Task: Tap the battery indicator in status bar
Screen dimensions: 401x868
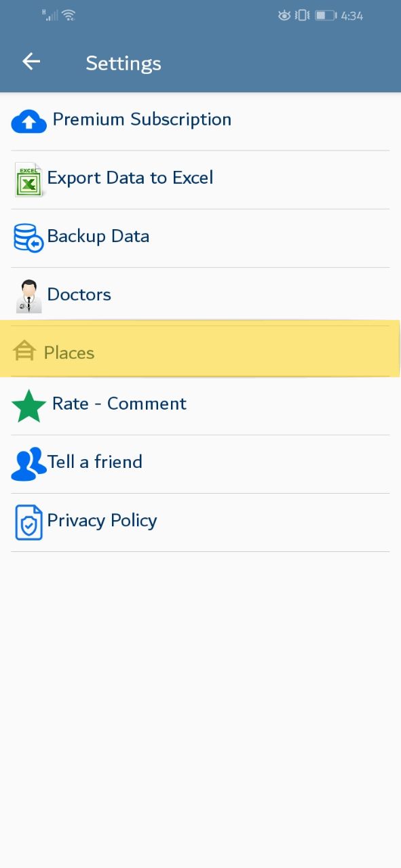Action: (325, 15)
